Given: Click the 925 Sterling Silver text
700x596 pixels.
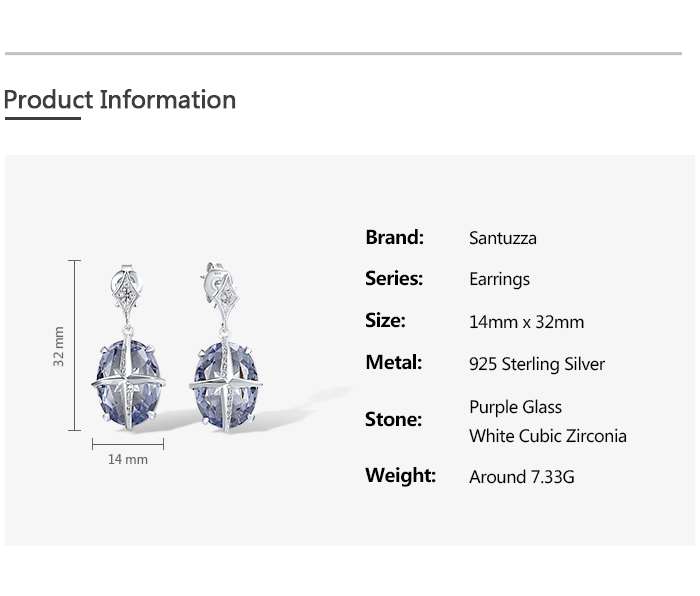Looking at the screenshot, I should click(x=537, y=364).
